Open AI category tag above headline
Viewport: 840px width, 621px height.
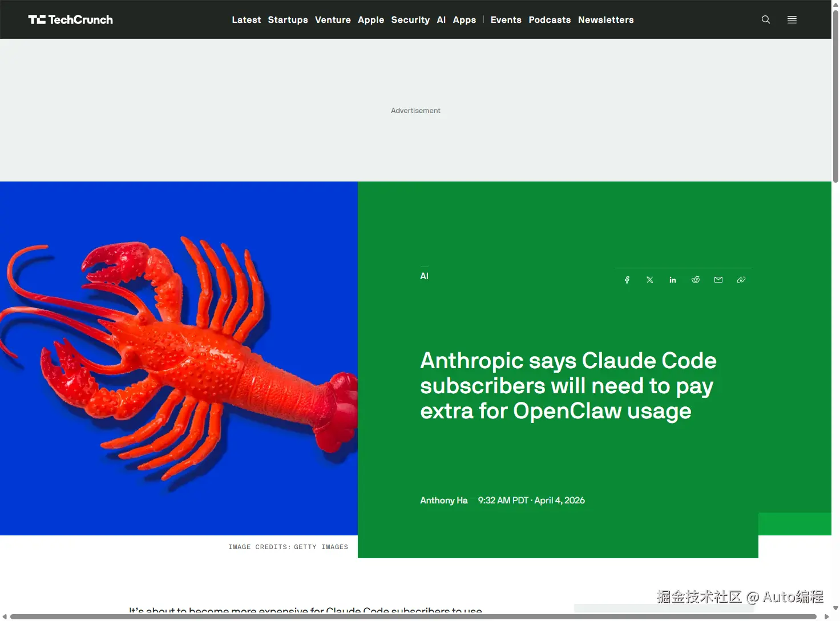(424, 276)
